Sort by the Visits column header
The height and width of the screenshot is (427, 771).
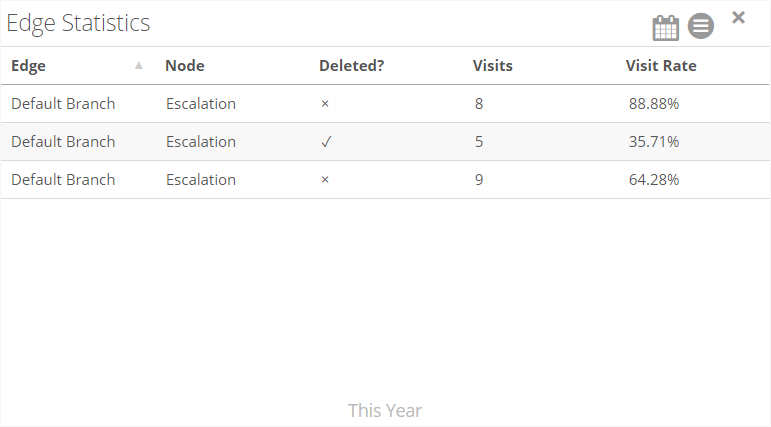click(492, 66)
